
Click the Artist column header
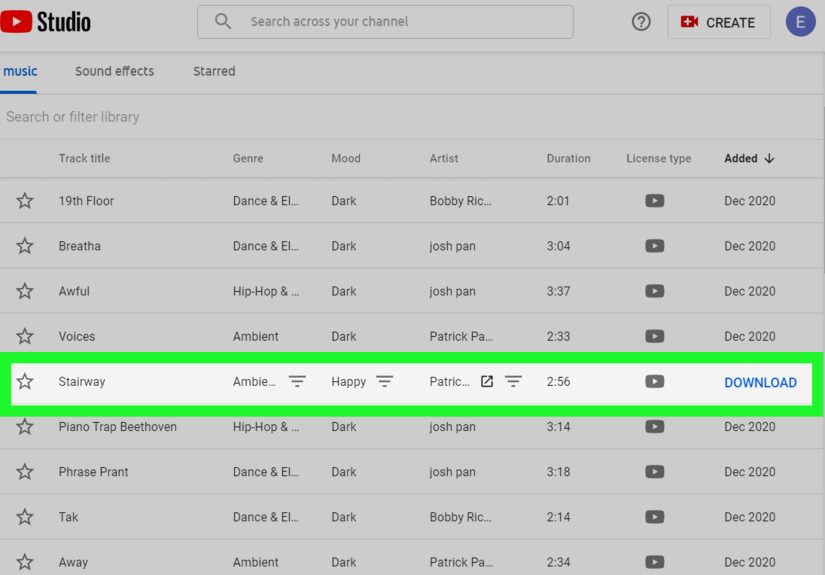coord(444,158)
